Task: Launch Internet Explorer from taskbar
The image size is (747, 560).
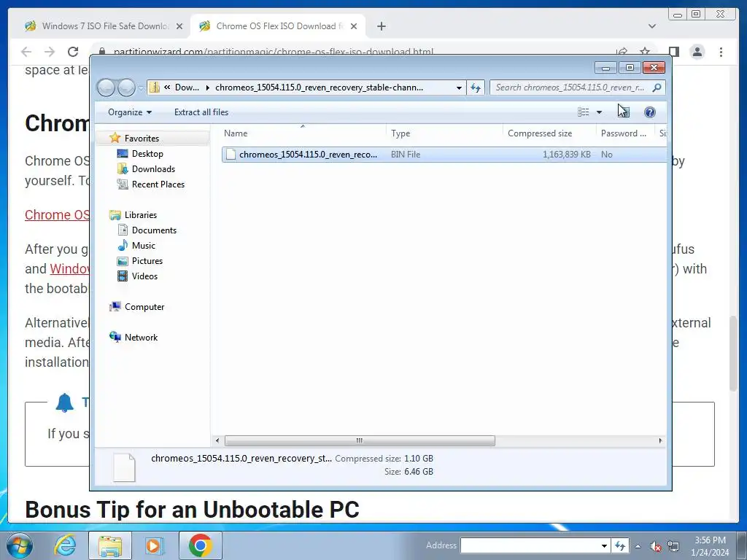Action: click(x=65, y=545)
